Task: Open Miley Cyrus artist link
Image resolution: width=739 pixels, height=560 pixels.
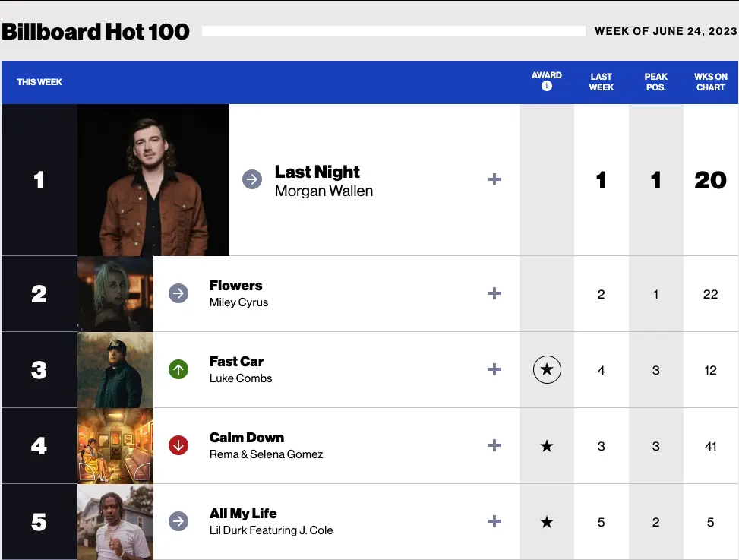Action: [x=238, y=302]
